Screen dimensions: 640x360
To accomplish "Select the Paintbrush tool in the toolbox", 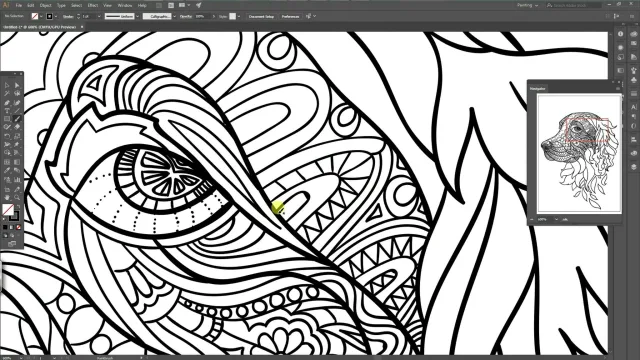I will (17, 118).
